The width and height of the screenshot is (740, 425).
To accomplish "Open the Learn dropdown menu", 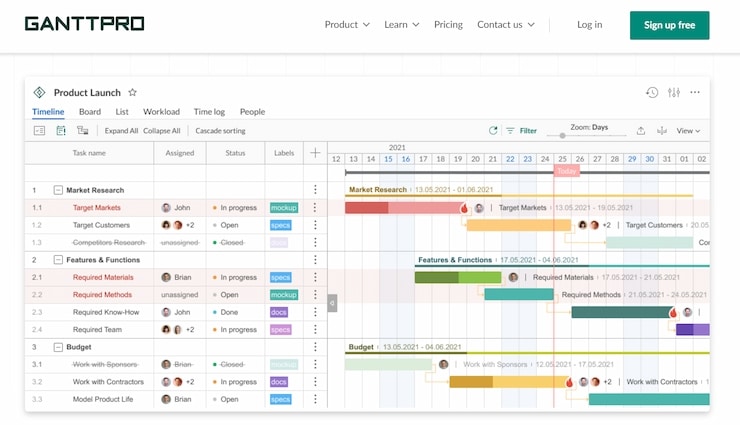I will pyautogui.click(x=401, y=25).
